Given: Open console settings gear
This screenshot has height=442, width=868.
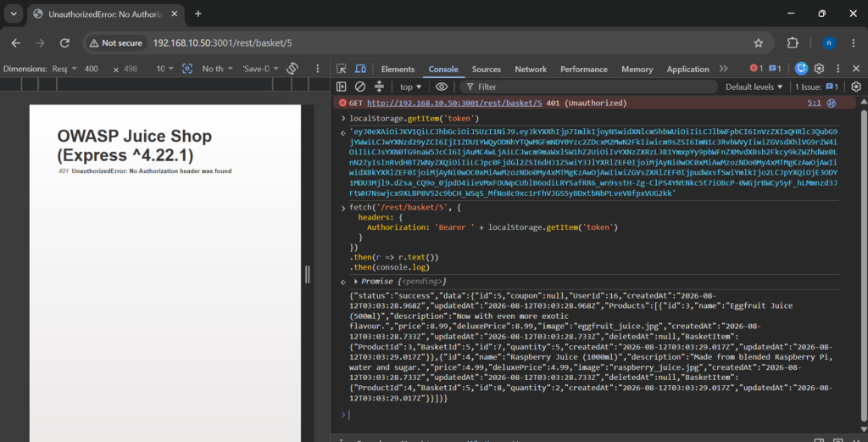Looking at the screenshot, I should tap(856, 87).
